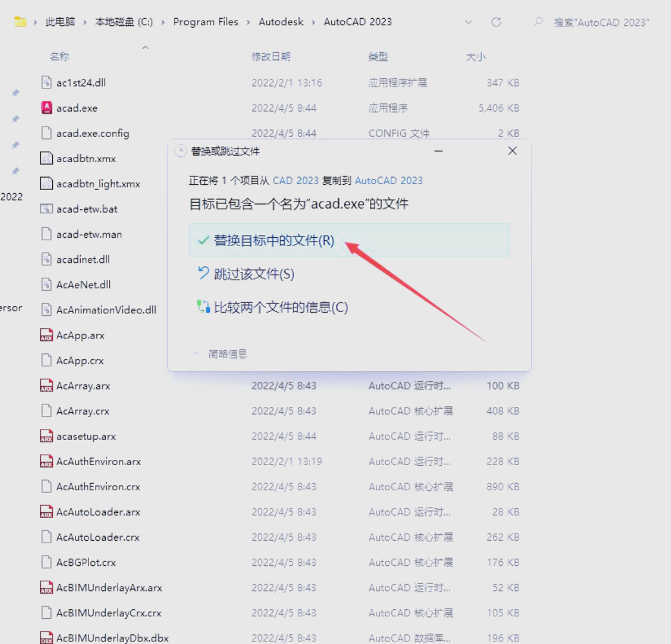Click the acadbtn_light.xmx file icon

(46, 183)
